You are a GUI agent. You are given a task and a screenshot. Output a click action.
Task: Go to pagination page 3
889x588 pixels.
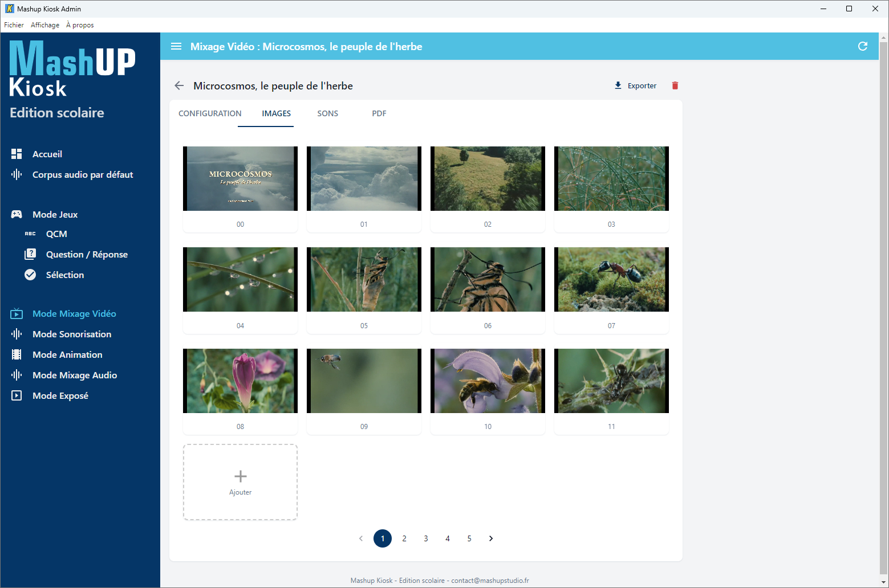click(x=426, y=538)
